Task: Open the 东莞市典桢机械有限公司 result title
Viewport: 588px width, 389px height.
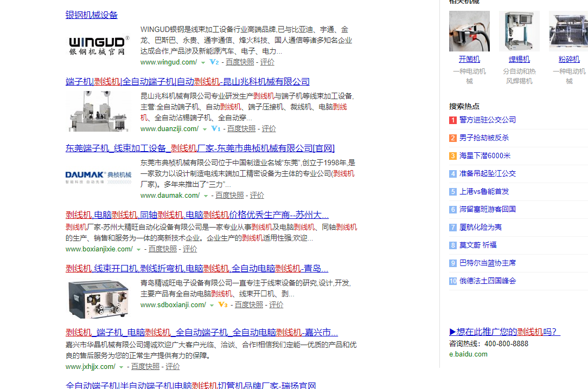Action: tap(200, 148)
